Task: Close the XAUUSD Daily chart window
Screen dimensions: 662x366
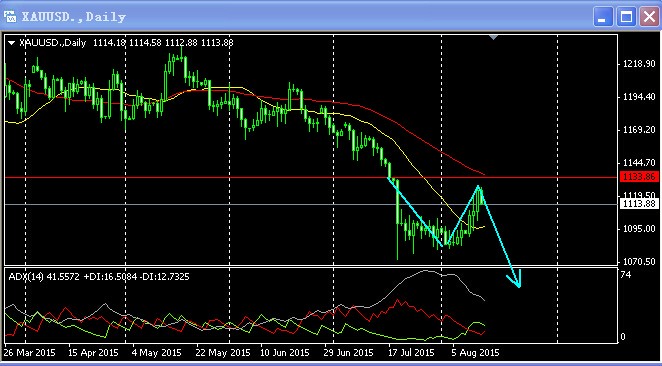Action: coord(649,17)
